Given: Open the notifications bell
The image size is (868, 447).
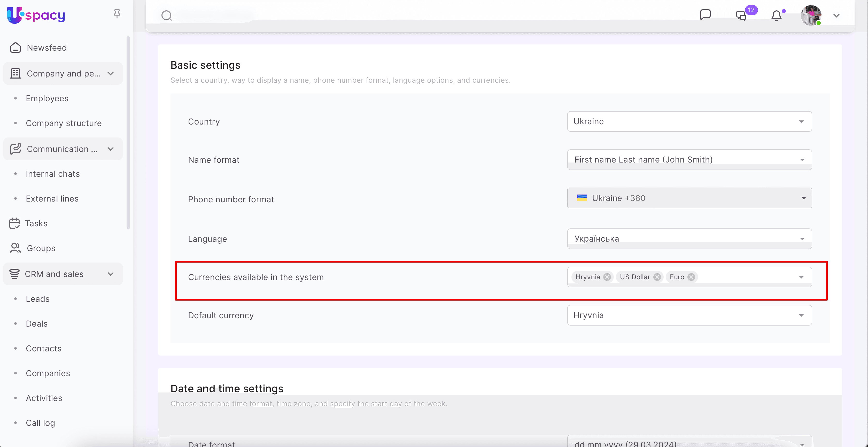Looking at the screenshot, I should coord(776,16).
